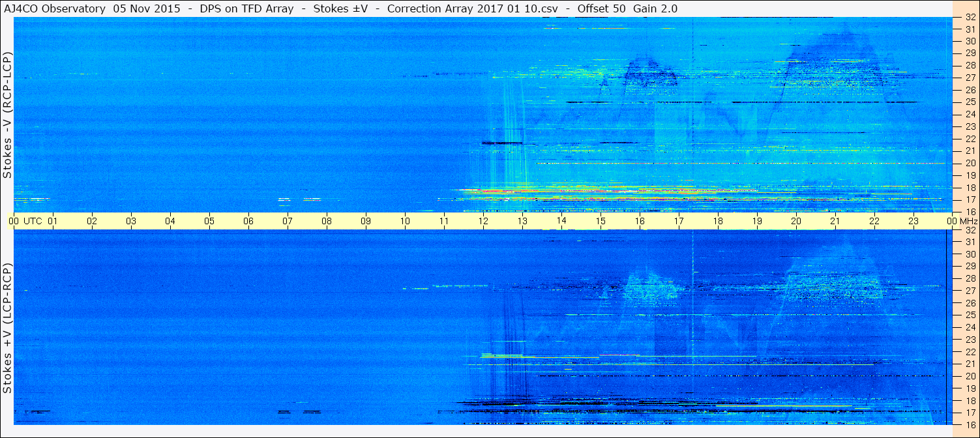Image resolution: width=980 pixels, height=438 pixels.
Task: Click the 30 MHz tick of the Stokes -V panel
Action: pos(970,41)
